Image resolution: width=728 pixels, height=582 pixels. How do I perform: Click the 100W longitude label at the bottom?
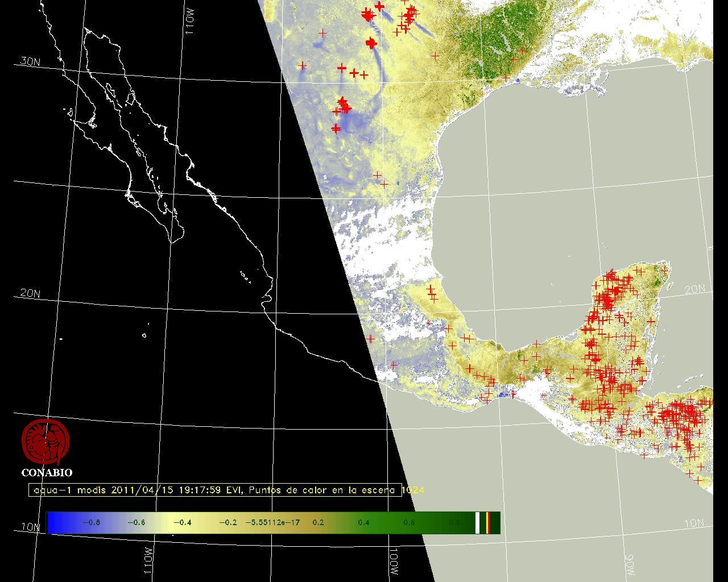pyautogui.click(x=395, y=562)
